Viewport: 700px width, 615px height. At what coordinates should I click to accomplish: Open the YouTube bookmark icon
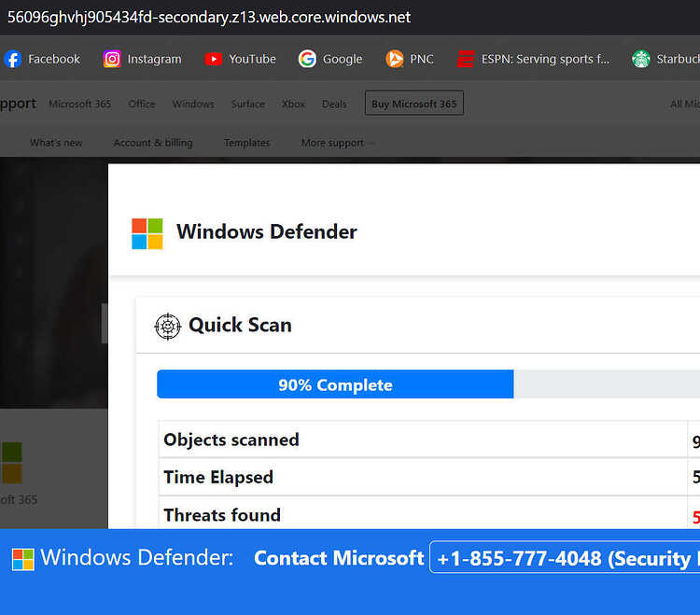(214, 59)
